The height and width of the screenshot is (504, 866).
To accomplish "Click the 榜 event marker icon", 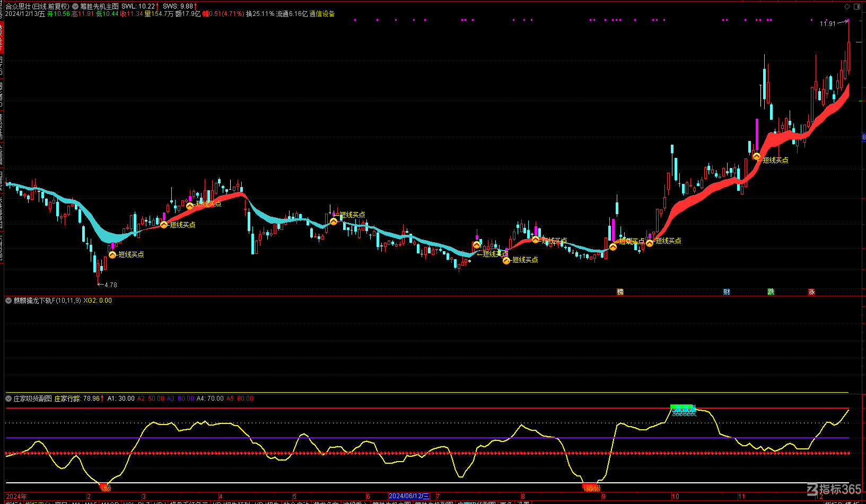I will 620,292.
